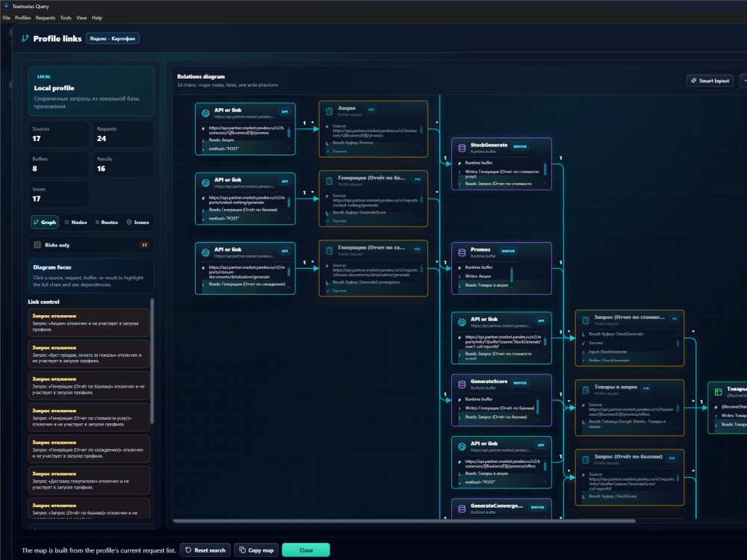The width and height of the screenshot is (747, 560).
Task: Click the Risks only count badge 17
Action: coord(144,245)
